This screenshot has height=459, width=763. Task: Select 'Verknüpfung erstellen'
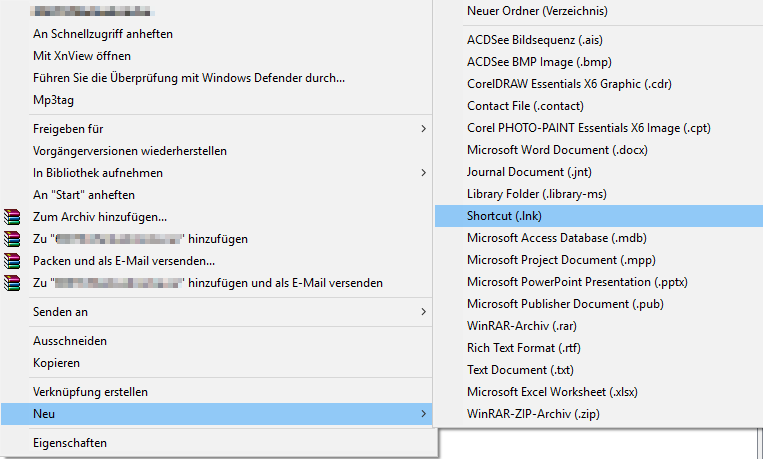pyautogui.click(x=90, y=392)
